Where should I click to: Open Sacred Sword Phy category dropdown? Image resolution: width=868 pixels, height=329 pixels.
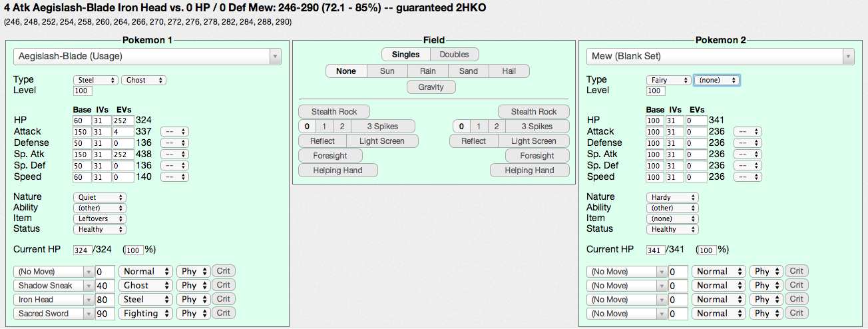pyautogui.click(x=193, y=314)
